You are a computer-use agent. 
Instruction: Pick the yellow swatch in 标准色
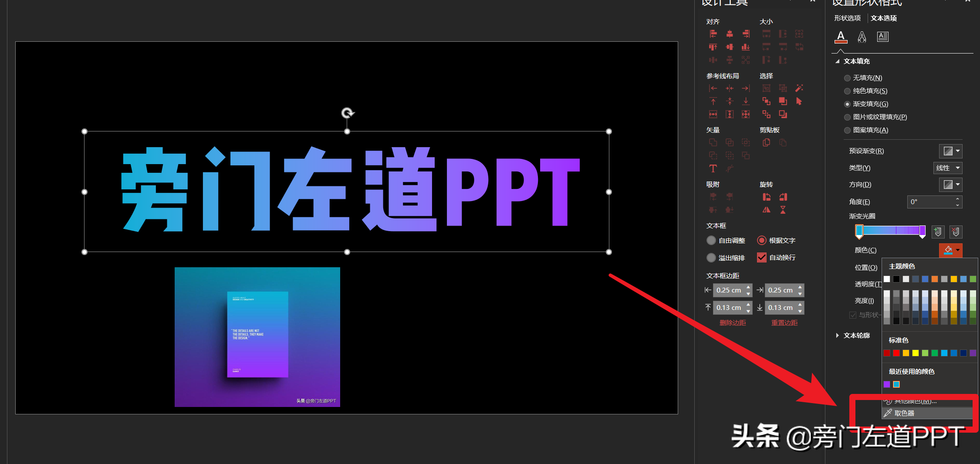point(916,353)
